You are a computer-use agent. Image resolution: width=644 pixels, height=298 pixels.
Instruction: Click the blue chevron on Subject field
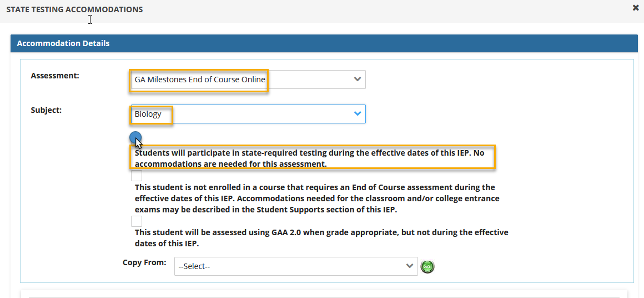(x=358, y=114)
